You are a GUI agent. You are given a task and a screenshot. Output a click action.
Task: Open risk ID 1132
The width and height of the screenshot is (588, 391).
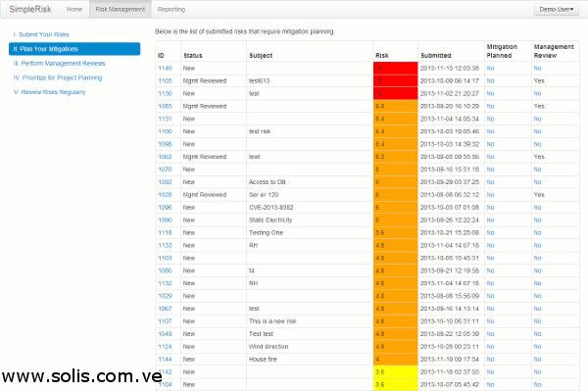tap(165, 283)
